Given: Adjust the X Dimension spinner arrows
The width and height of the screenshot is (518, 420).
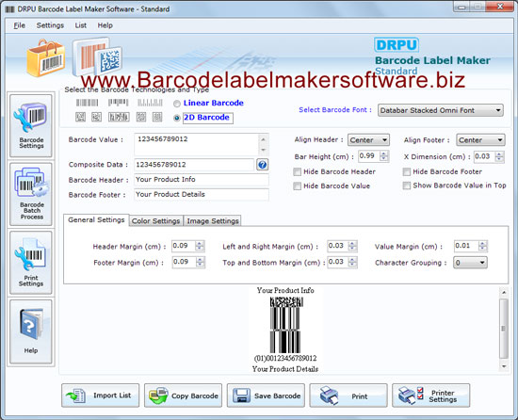Looking at the screenshot, I should [499, 156].
